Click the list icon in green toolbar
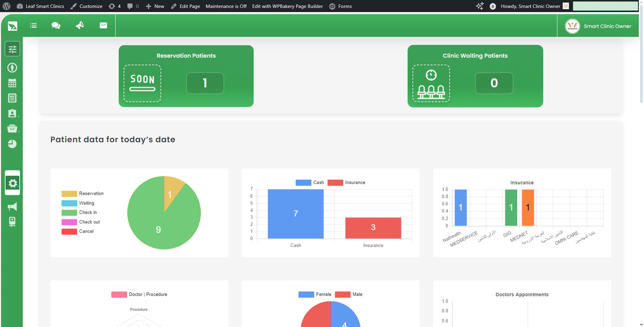This screenshot has width=644, height=327. click(33, 26)
